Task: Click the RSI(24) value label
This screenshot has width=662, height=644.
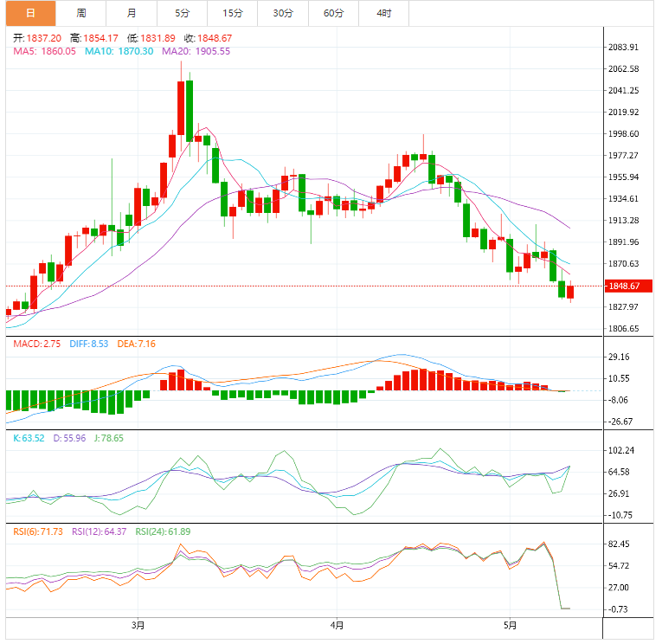Action: click(x=163, y=531)
